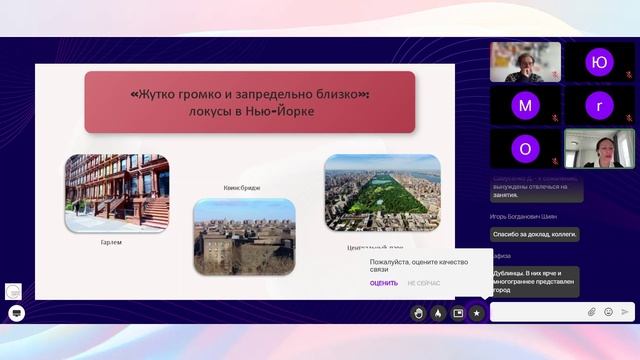Select participant tile with letter M
The height and width of the screenshot is (360, 640).
pyautogui.click(x=525, y=106)
